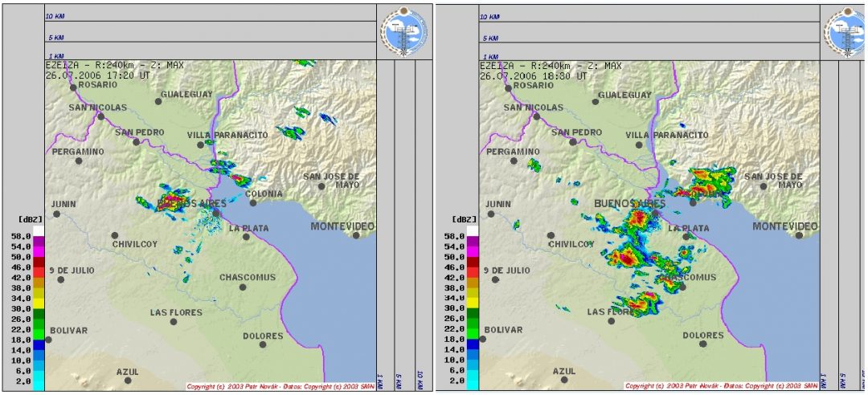This screenshot has width=868, height=395.
Task: Select Rosario city marker on left map
Action: coord(72,88)
